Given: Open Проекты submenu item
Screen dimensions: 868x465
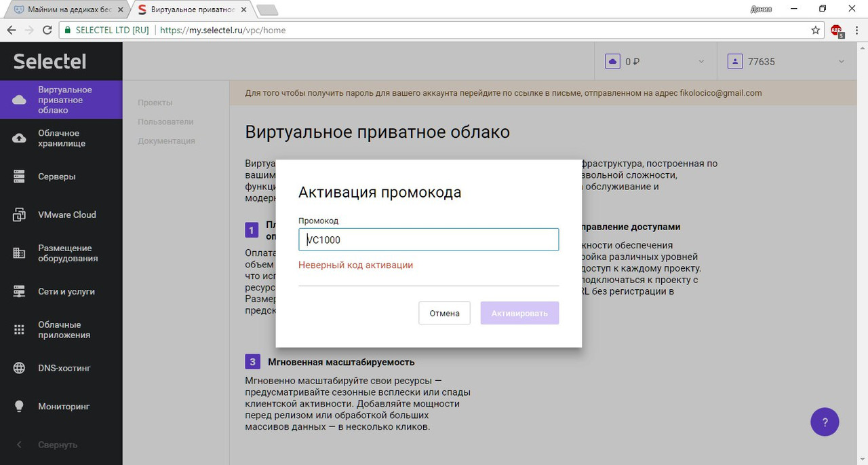Looking at the screenshot, I should coord(155,103).
